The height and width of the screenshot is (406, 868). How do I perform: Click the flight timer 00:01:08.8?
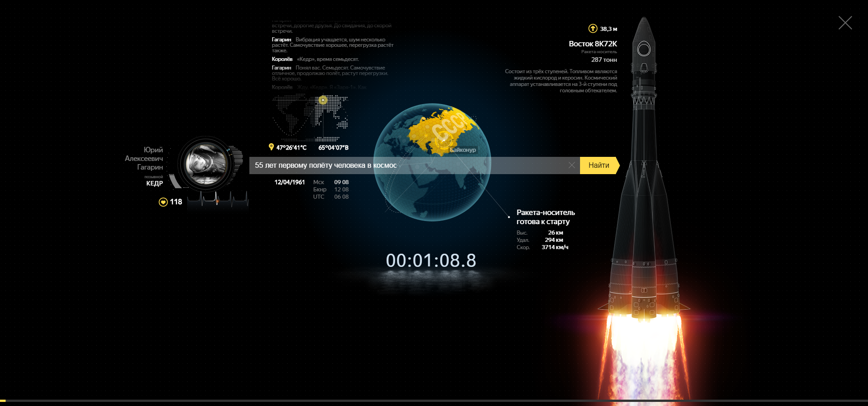[x=431, y=261]
